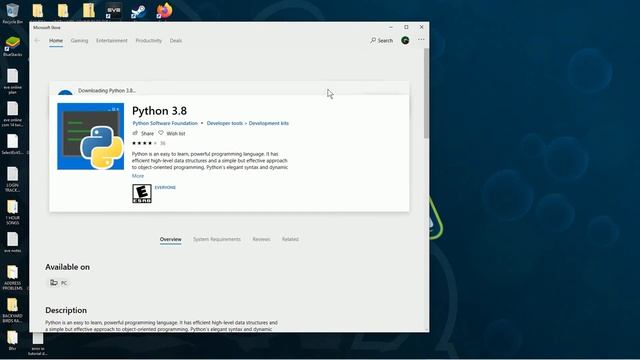Select the Recycle Bin desktop icon
The height and width of the screenshot is (360, 640).
tap(12, 13)
